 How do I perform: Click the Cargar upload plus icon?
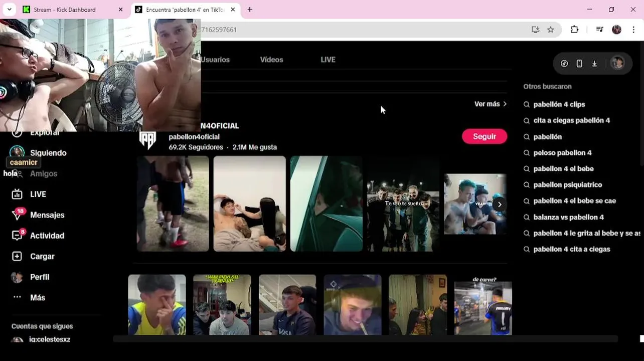tap(17, 256)
